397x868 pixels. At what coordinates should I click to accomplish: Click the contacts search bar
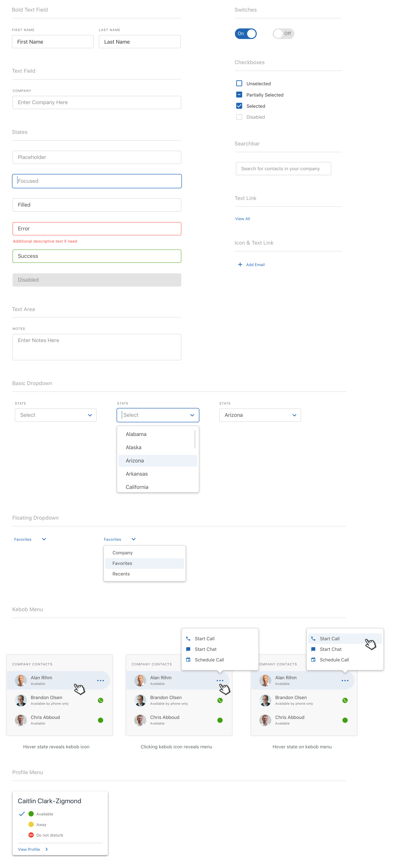coord(283,168)
